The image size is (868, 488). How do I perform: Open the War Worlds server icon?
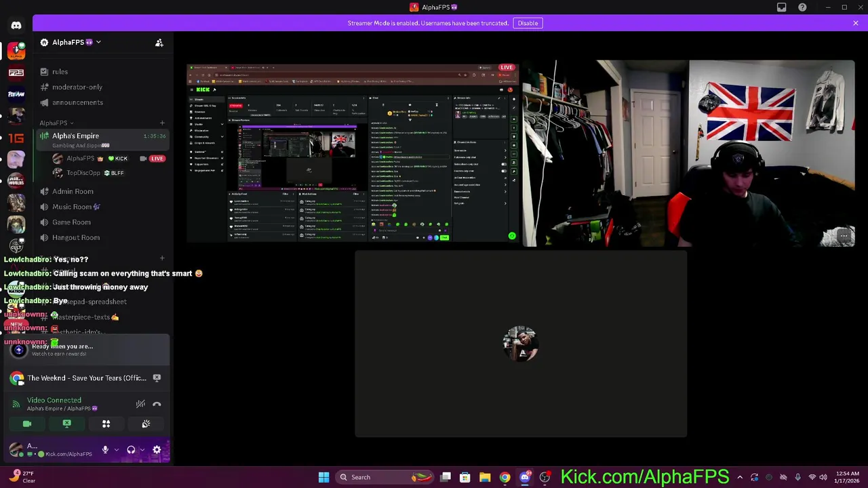point(16,182)
